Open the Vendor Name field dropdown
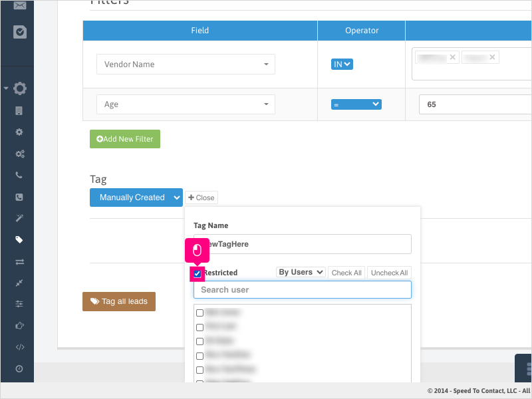This screenshot has height=399, width=532. 186,64
